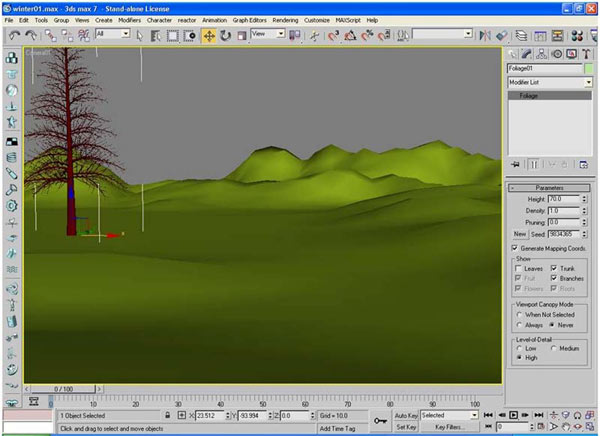Viewport: 600px width, 436px height.
Task: Collapse the Parameters rollout
Action: 549,188
